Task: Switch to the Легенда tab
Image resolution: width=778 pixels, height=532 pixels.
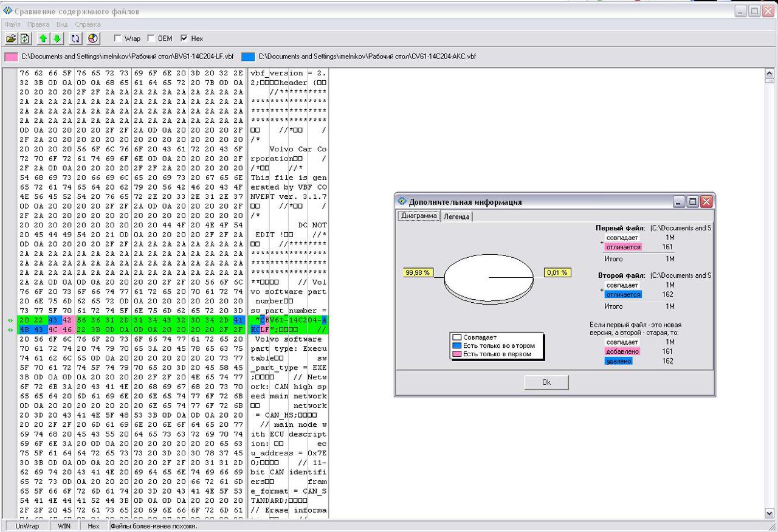Action: 456,216
